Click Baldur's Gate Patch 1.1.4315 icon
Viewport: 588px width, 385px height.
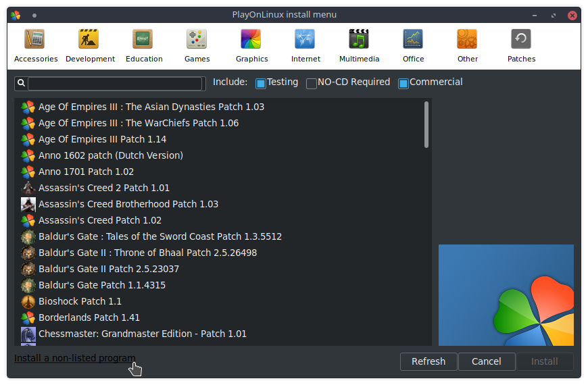(28, 285)
